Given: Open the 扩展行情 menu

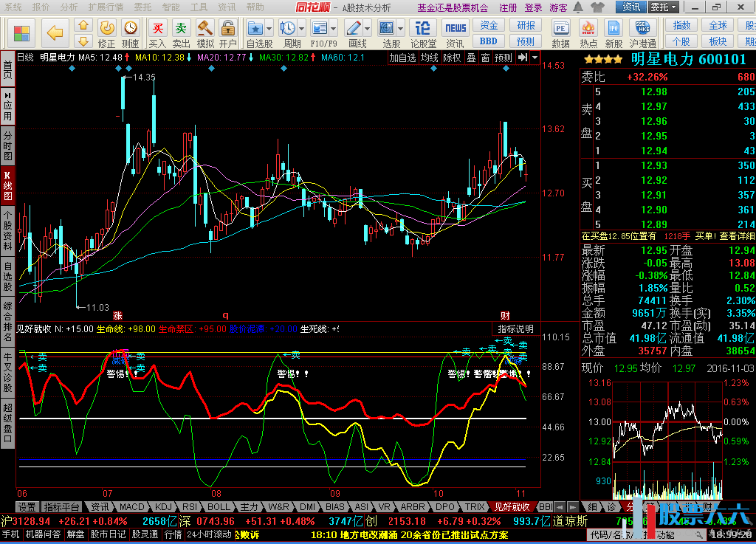Looking at the screenshot, I should (106, 7).
